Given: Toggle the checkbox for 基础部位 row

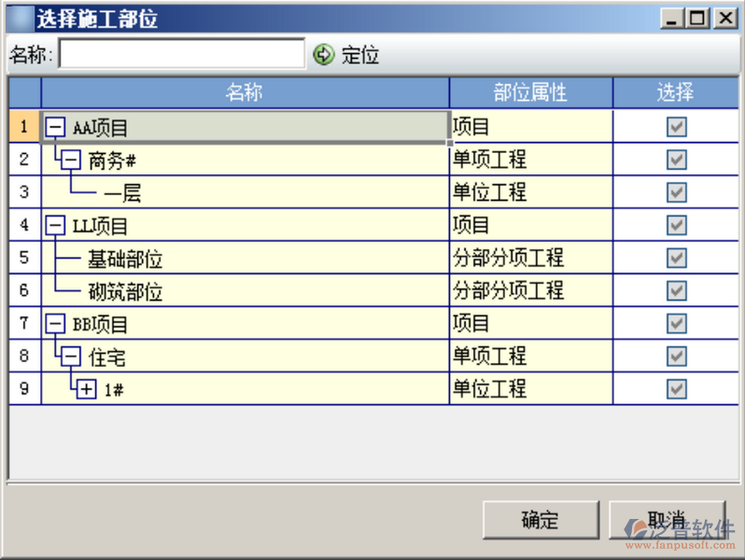Looking at the screenshot, I should pyautogui.click(x=676, y=258).
